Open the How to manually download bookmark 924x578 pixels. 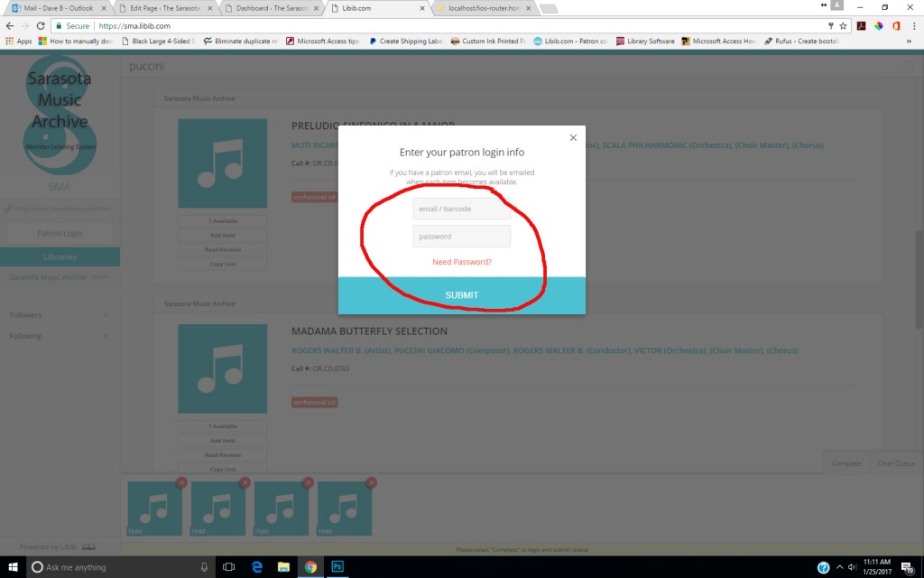[76, 42]
